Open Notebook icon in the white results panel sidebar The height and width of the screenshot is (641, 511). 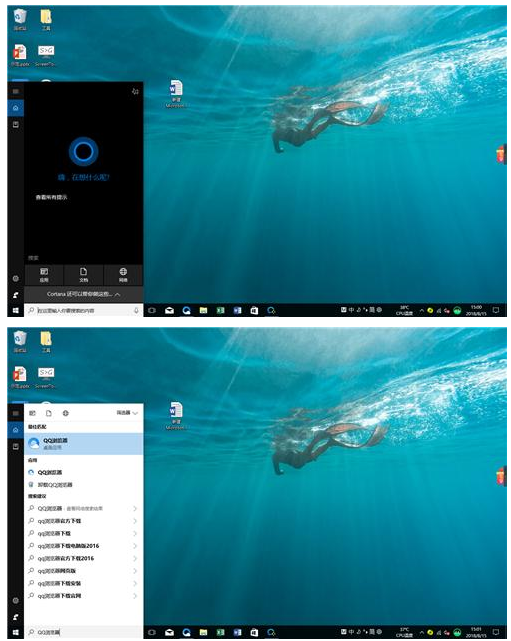tap(16, 446)
